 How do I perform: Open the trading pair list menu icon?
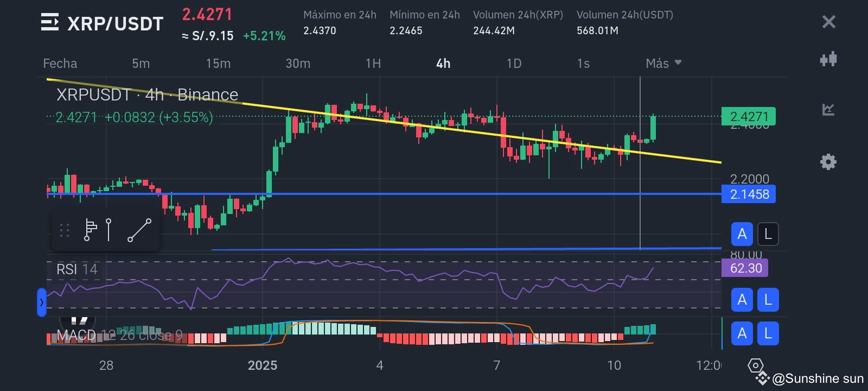(50, 22)
